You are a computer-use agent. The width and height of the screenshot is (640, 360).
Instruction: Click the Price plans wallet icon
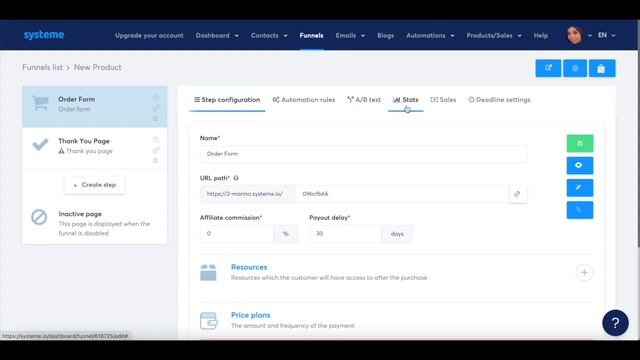coord(208,321)
